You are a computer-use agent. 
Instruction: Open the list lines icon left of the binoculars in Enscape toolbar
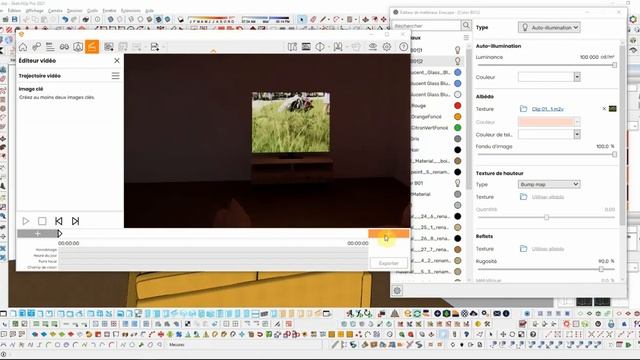click(x=50, y=47)
